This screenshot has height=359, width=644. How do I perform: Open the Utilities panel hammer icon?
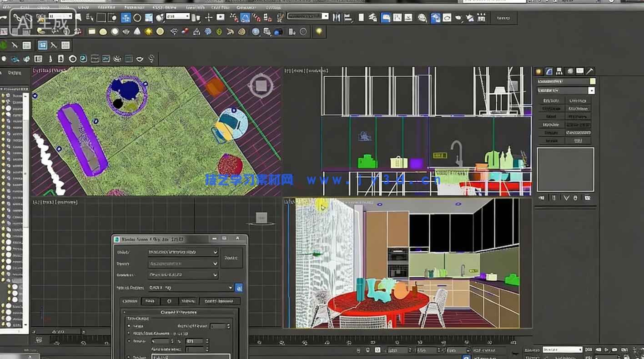coord(591,71)
